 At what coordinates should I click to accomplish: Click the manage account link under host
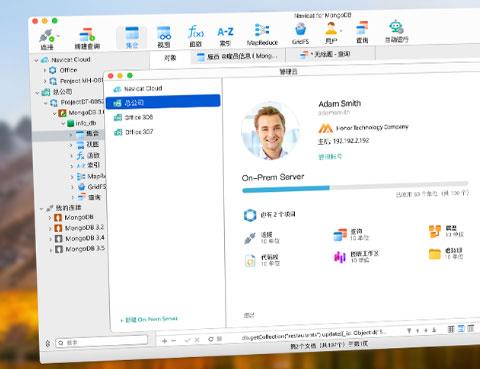(x=330, y=156)
